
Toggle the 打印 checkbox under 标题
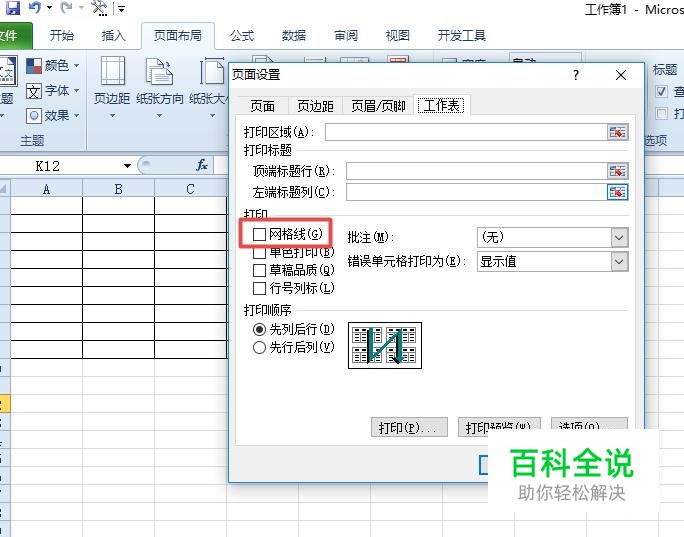pyautogui.click(x=661, y=113)
